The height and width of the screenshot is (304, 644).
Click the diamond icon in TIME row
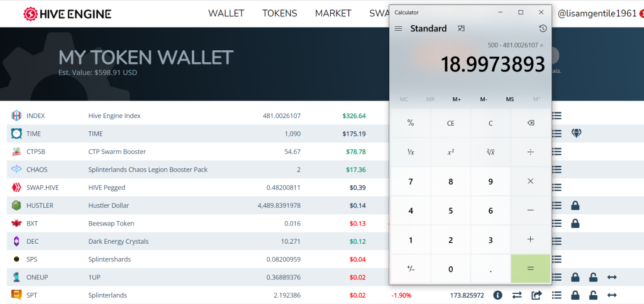[x=576, y=133]
